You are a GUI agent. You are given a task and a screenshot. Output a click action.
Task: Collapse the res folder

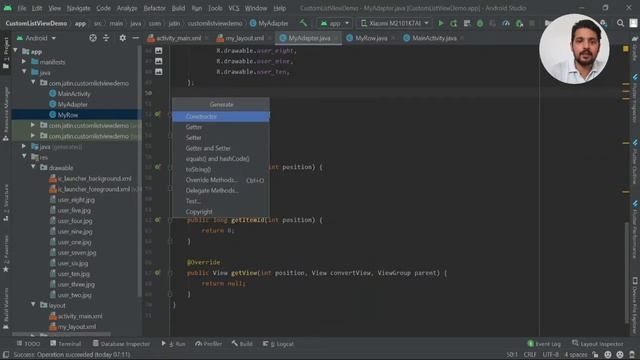tap(24, 157)
